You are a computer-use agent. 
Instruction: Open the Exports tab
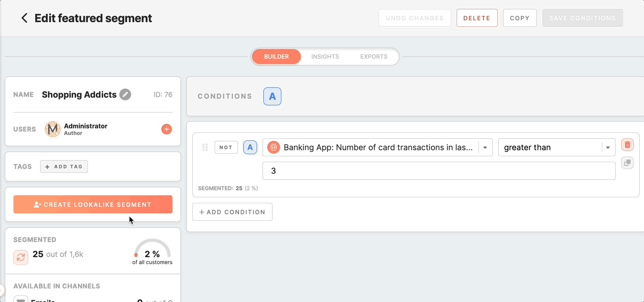[374, 57]
